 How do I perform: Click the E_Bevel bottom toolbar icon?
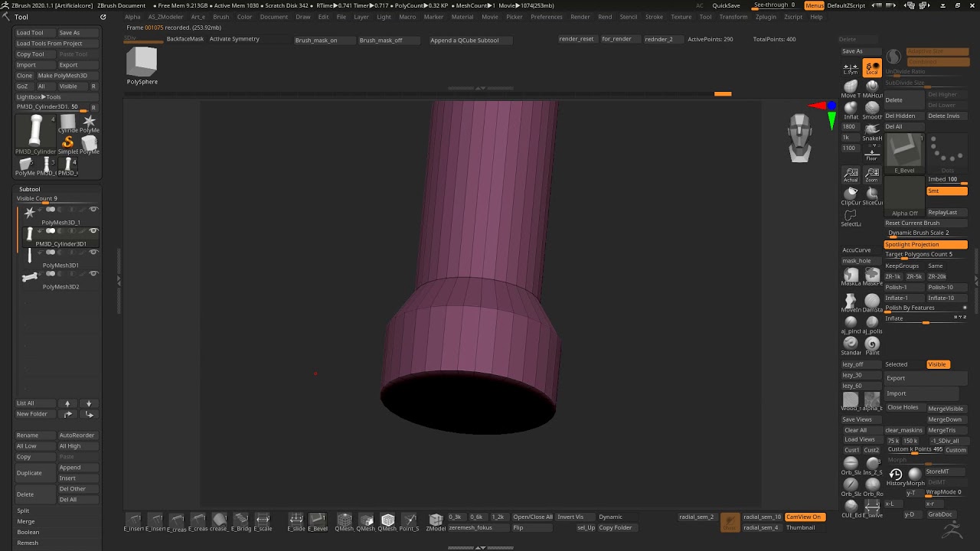(317, 521)
